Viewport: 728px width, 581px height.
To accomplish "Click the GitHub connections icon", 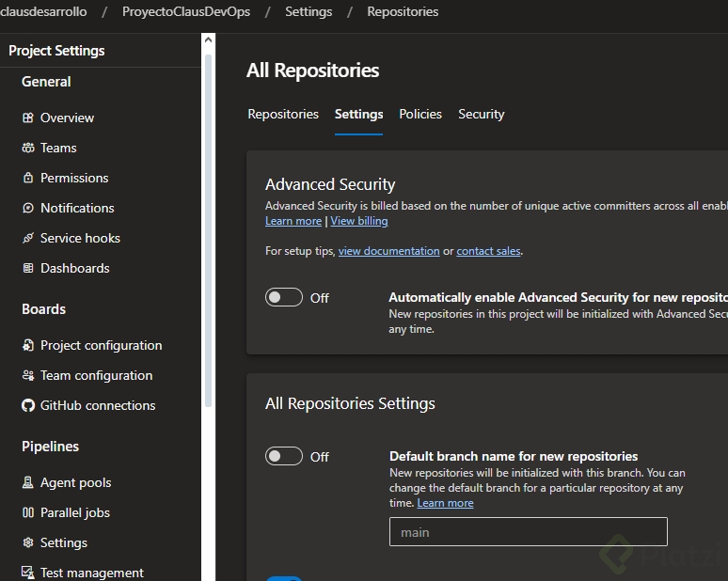I will [x=28, y=406].
